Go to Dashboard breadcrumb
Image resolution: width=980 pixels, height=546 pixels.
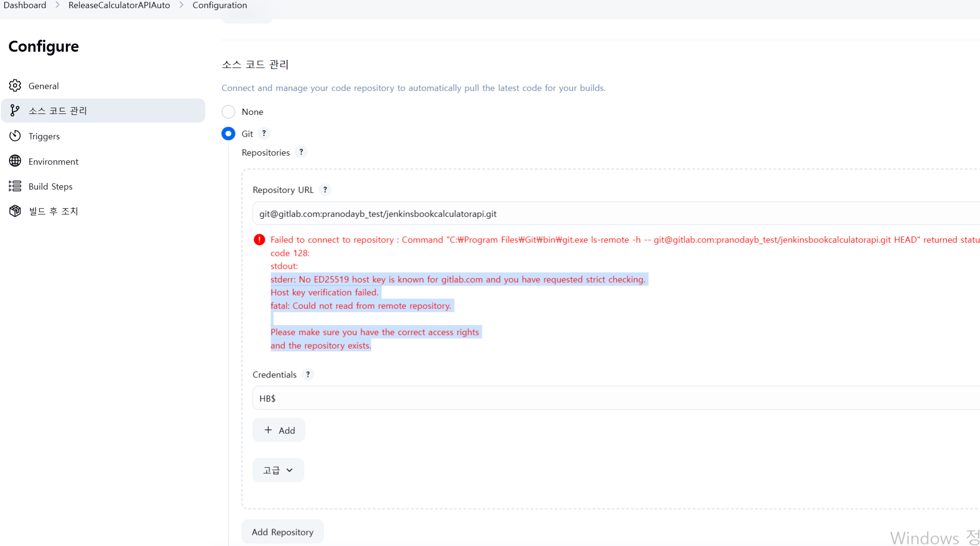click(25, 5)
